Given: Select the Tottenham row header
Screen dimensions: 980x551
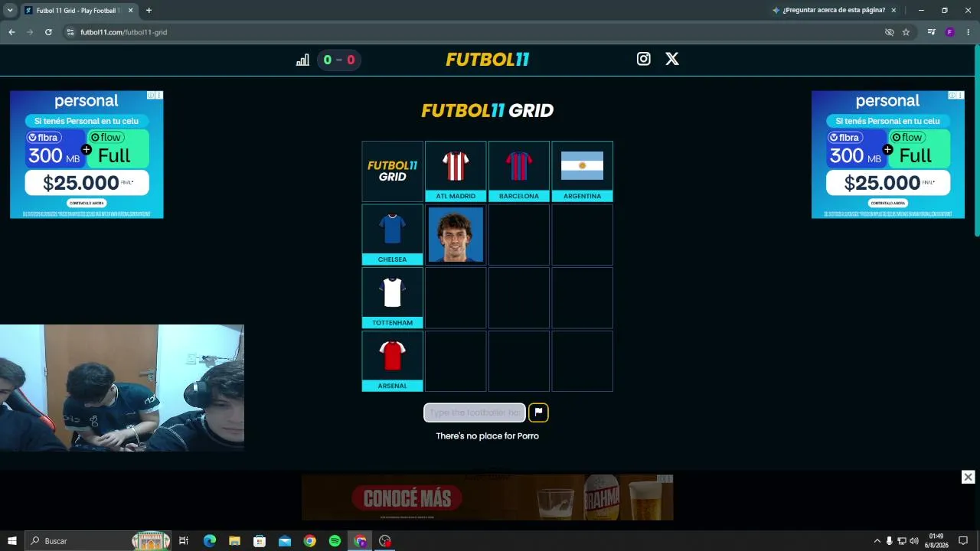Looking at the screenshot, I should point(392,298).
